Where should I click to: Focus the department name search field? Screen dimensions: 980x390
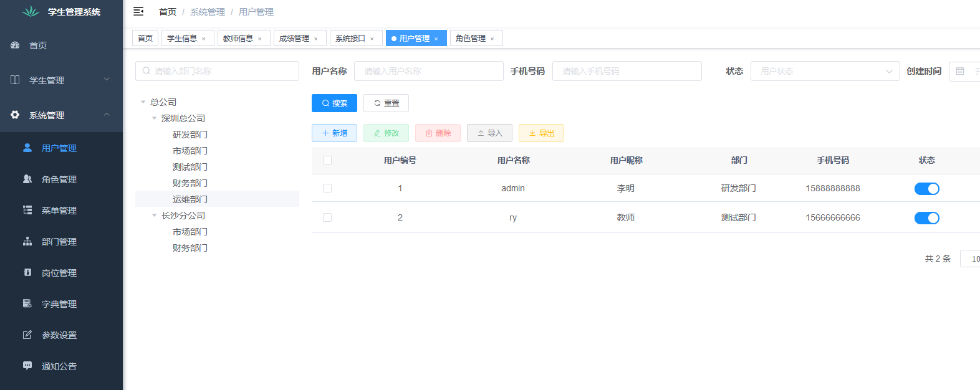tap(217, 71)
